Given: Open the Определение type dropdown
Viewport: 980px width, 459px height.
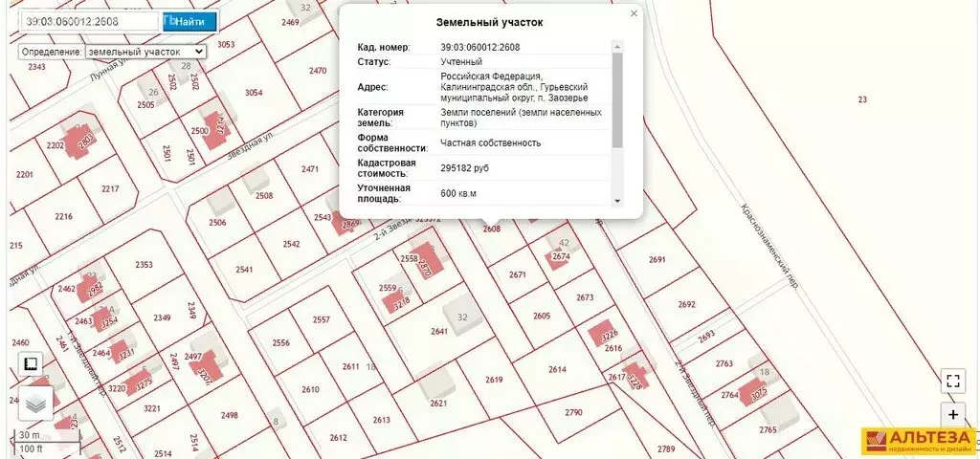Looking at the screenshot, I should coord(145,52).
